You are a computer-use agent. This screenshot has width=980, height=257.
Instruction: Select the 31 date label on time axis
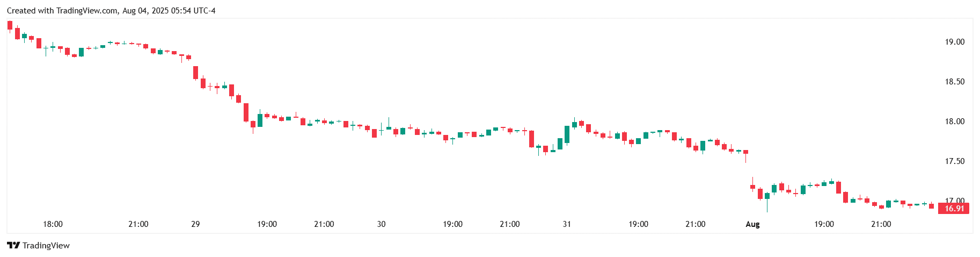point(567,224)
